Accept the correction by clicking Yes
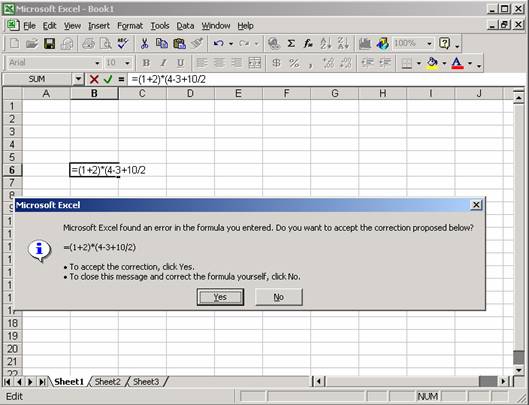 [x=220, y=297]
